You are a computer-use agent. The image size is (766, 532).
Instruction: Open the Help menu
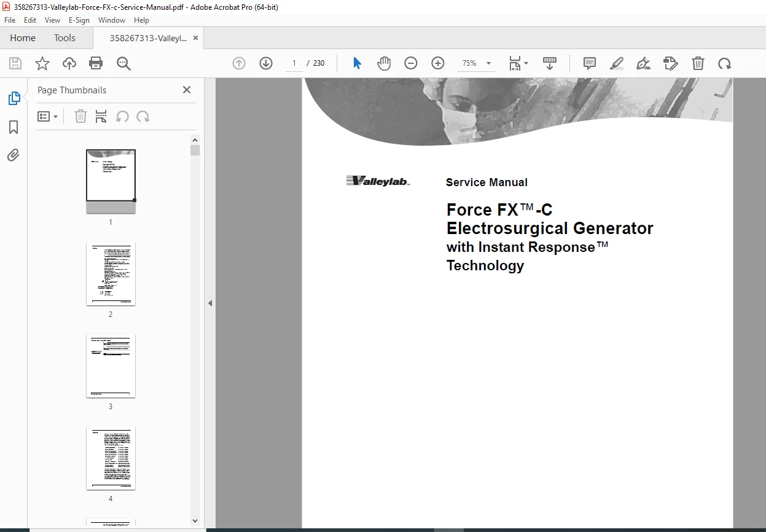[x=141, y=20]
